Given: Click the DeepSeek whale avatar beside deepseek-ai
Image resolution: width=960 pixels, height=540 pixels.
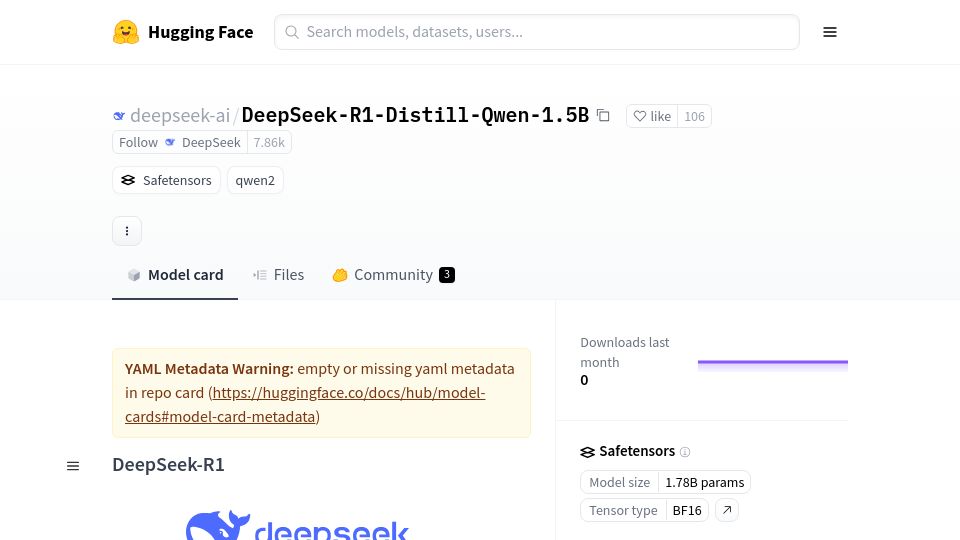Looking at the screenshot, I should coord(119,116).
